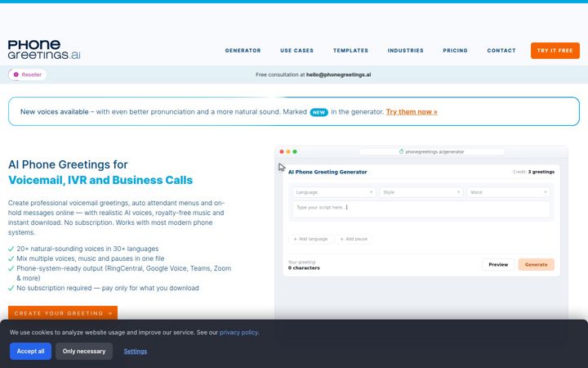The height and width of the screenshot is (368, 588).
Task: Open the Use Cases menu item
Action: pos(296,51)
